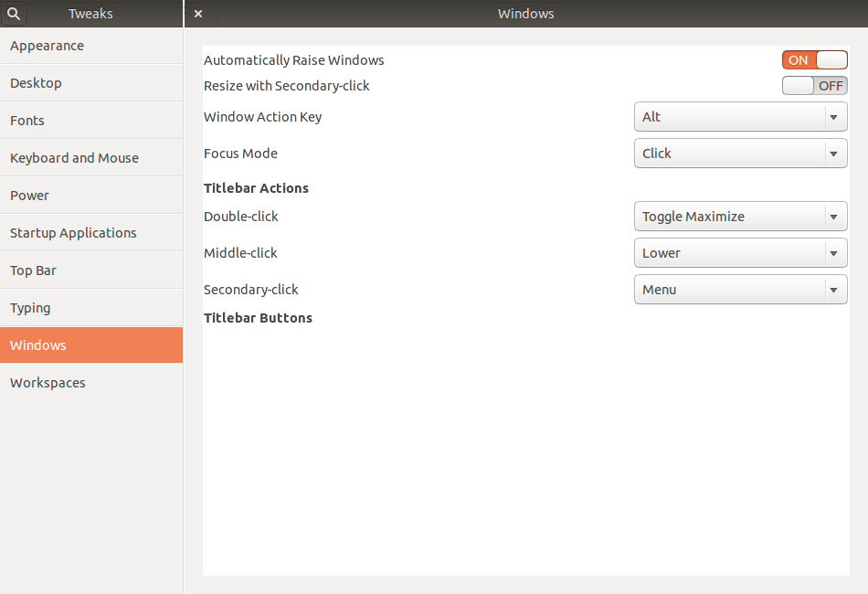View Startup Applications settings
The width and height of the screenshot is (868, 594).
click(x=73, y=232)
